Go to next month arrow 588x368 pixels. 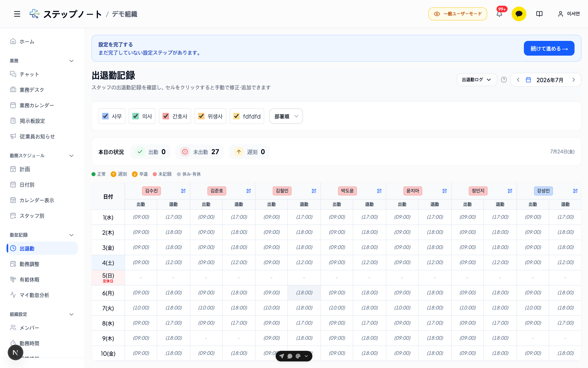(574, 80)
